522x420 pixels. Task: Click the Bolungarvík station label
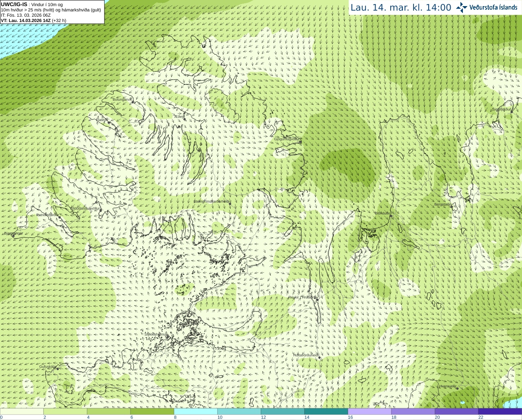(x=122, y=99)
